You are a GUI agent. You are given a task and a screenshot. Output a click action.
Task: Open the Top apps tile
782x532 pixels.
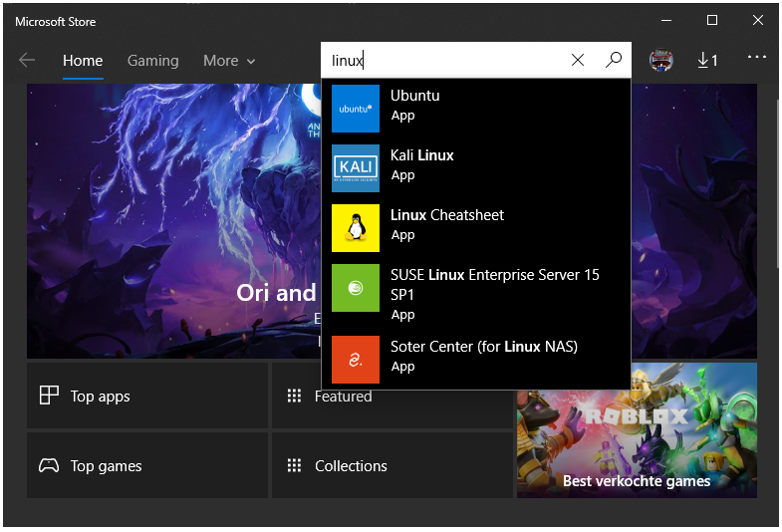(x=147, y=396)
